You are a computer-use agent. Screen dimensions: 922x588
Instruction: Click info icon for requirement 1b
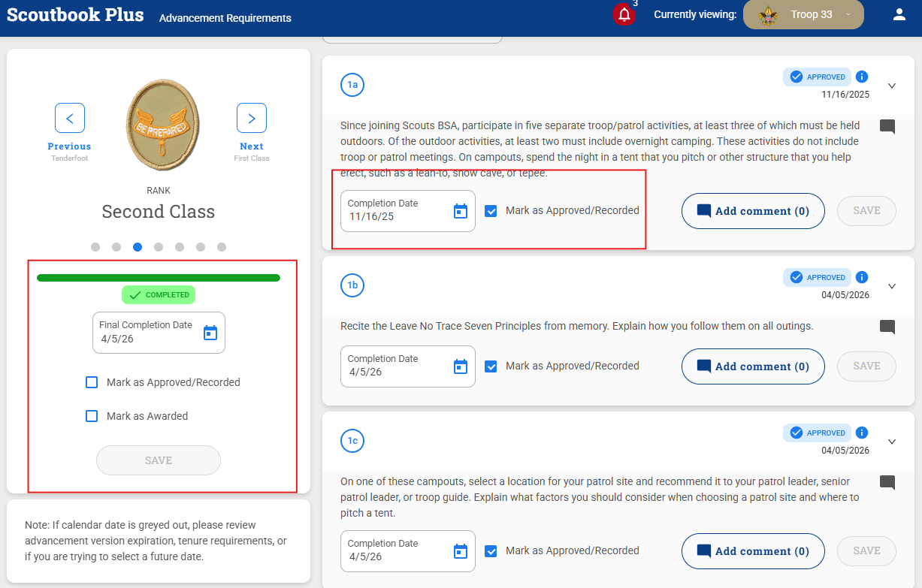862,277
